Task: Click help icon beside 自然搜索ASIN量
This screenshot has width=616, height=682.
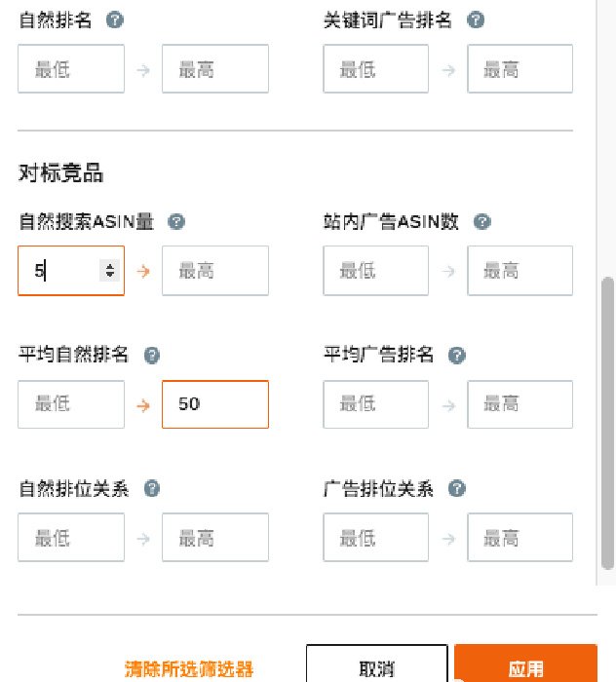Action: [176, 222]
